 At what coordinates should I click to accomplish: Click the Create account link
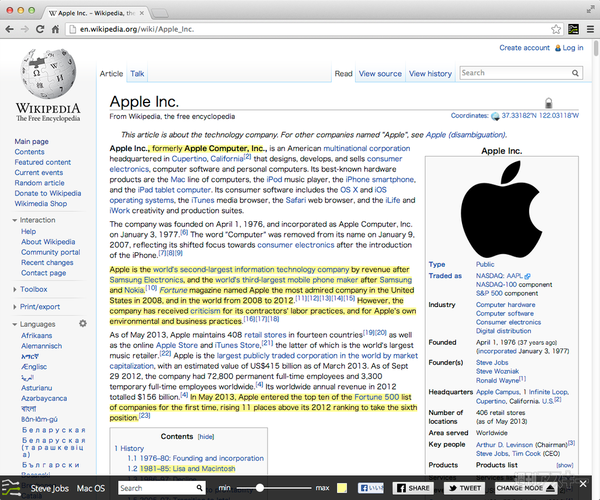point(524,48)
